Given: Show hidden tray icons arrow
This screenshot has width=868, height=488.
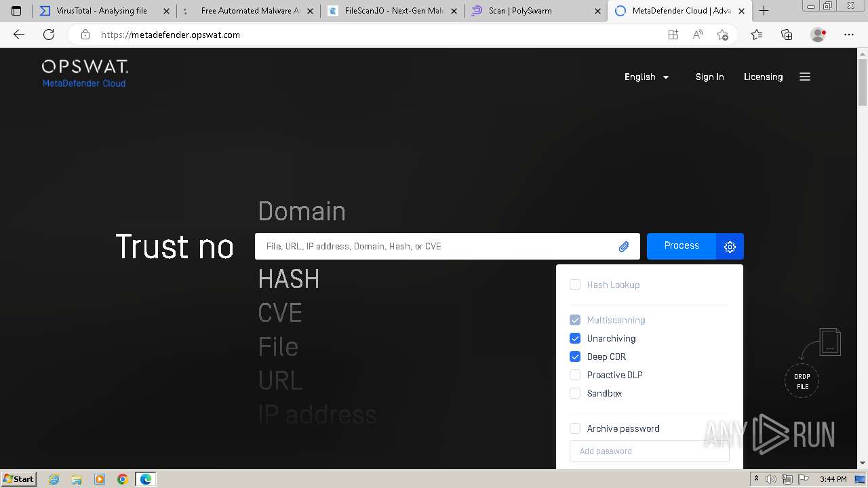Looking at the screenshot, I should coord(756,479).
